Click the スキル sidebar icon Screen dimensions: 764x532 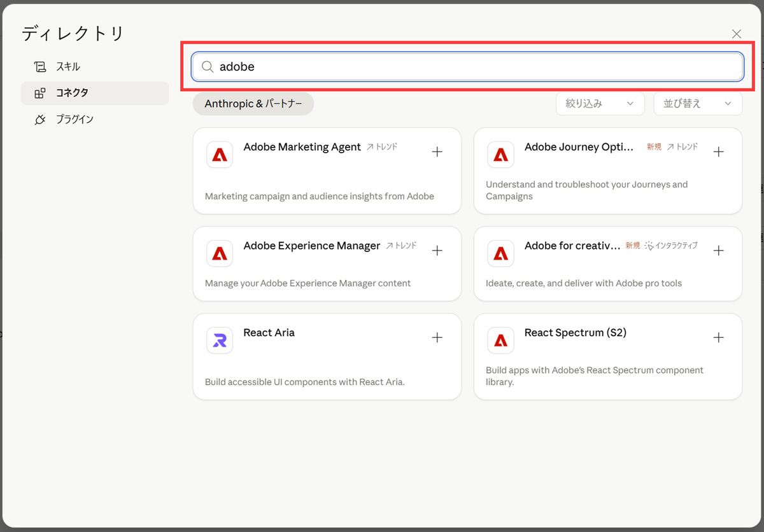click(x=40, y=67)
